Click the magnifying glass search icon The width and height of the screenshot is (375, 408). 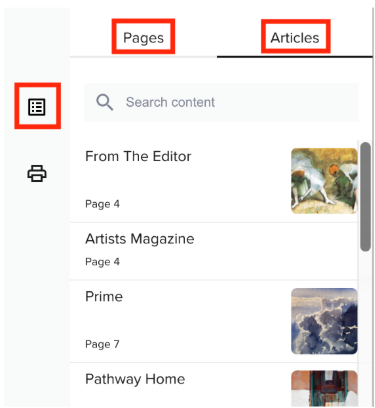(x=104, y=102)
